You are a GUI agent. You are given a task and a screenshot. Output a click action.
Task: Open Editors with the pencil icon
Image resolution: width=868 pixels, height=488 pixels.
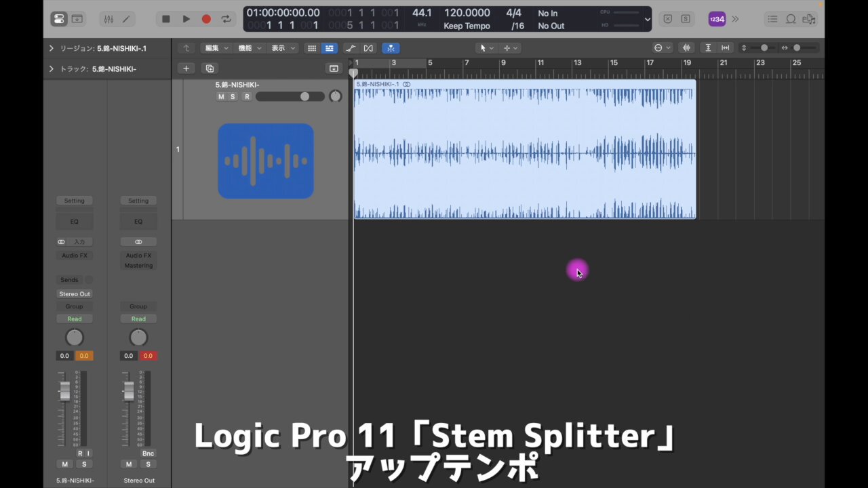[x=125, y=19]
